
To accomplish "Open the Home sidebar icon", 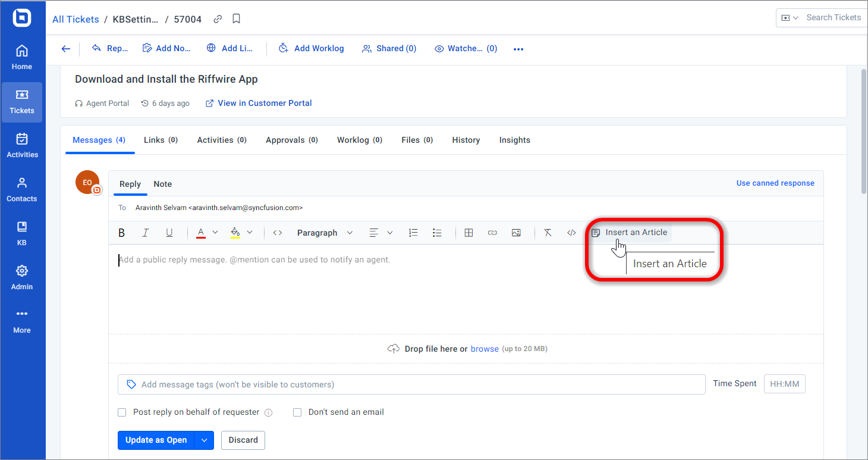I will coord(22,58).
